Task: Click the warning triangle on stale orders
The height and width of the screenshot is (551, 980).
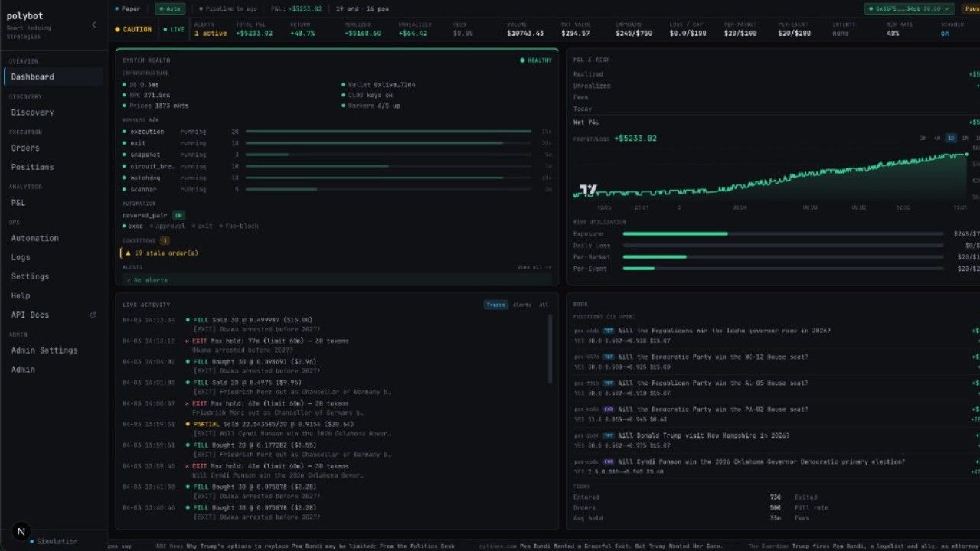Action: (x=128, y=253)
